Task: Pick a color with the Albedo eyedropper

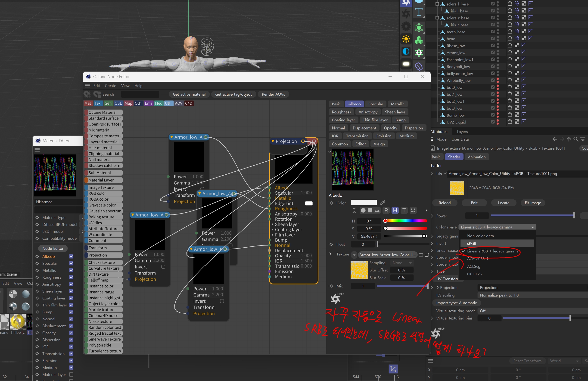Action: tap(383, 203)
